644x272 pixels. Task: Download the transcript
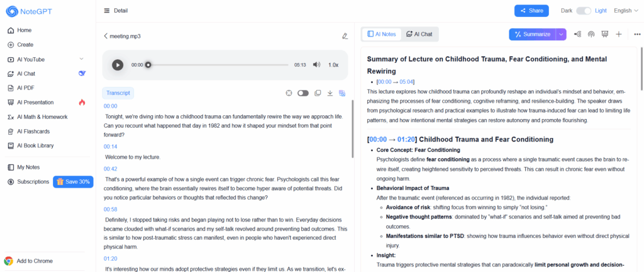tap(330, 93)
